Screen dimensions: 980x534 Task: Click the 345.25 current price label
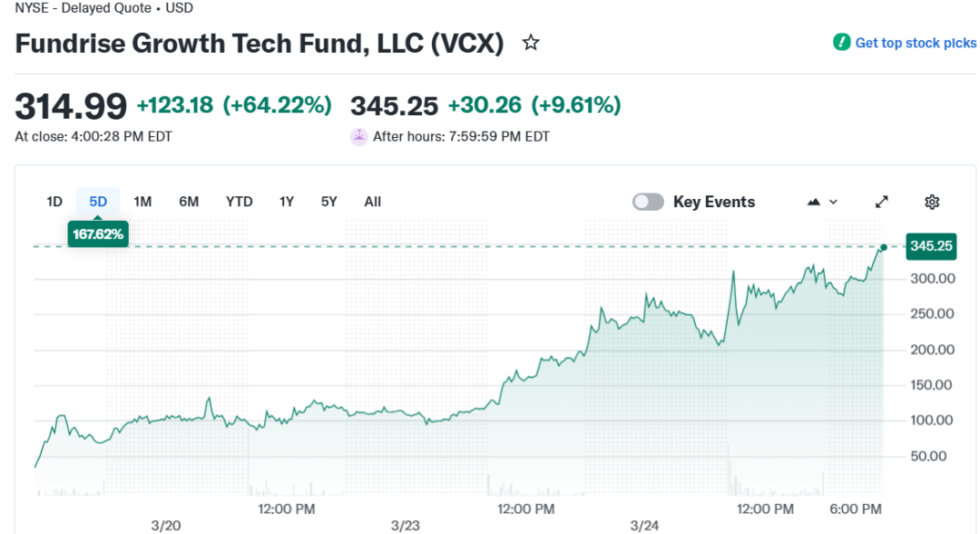coord(931,246)
